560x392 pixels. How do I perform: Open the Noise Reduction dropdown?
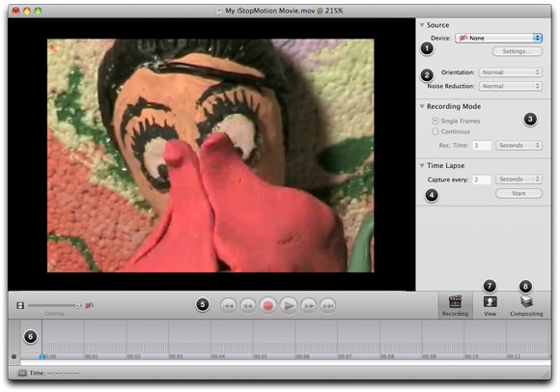(x=511, y=86)
